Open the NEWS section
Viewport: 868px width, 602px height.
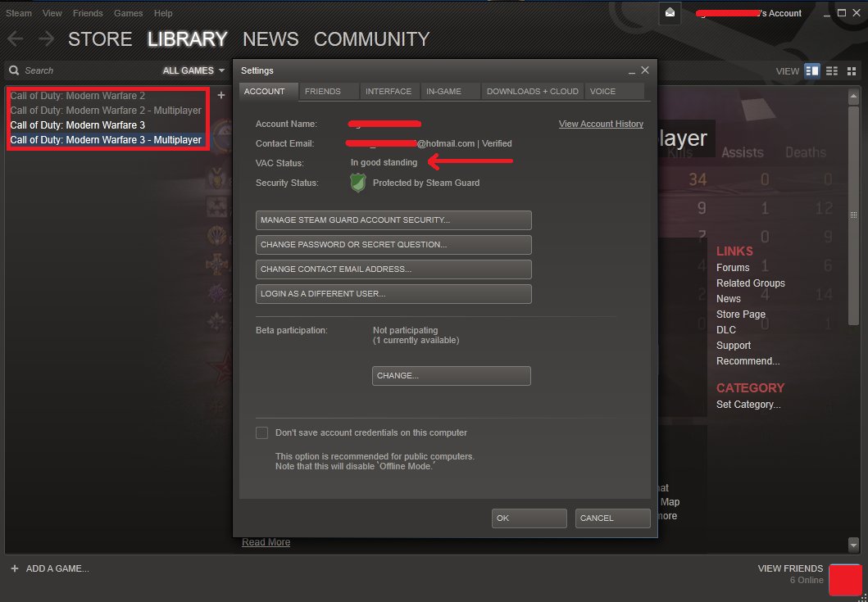tap(270, 38)
